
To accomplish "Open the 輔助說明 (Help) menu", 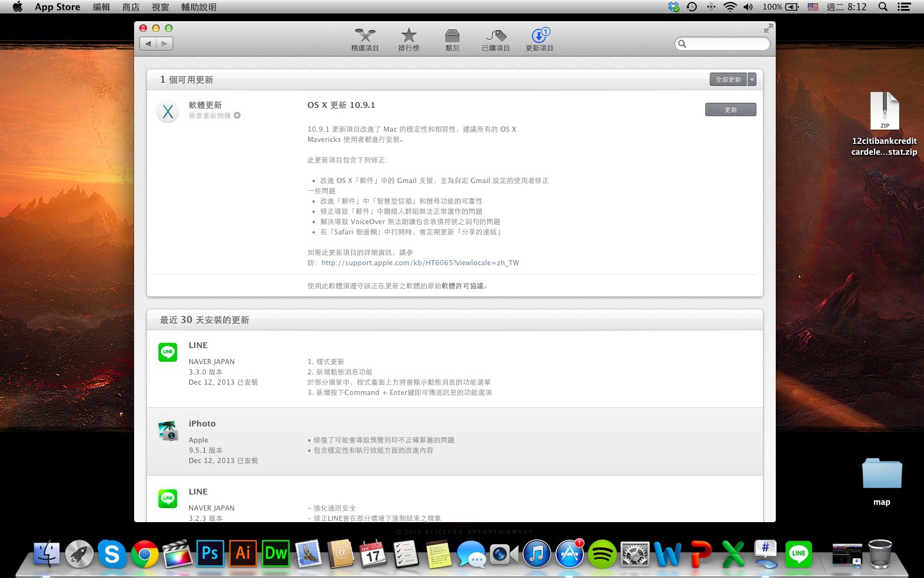I will 198,7.
